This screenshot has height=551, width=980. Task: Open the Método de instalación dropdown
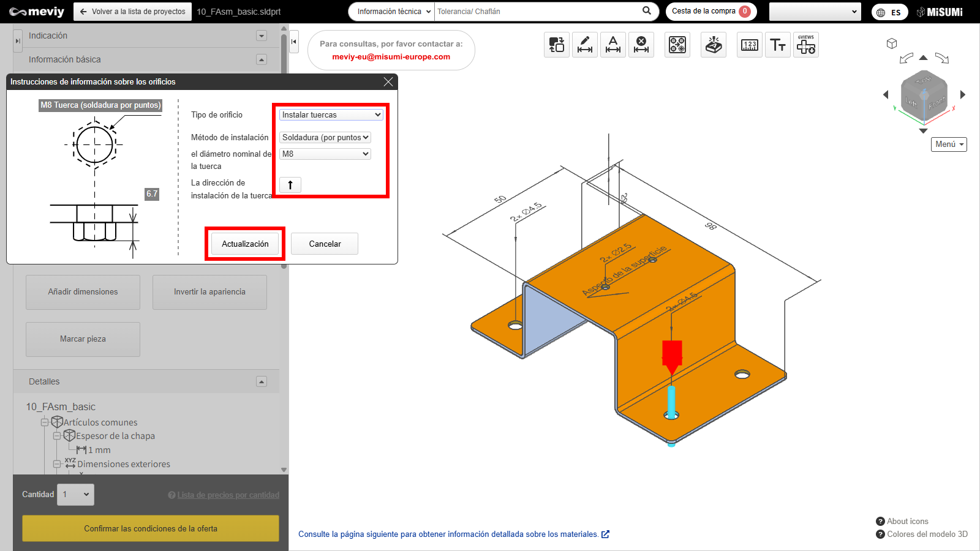(325, 138)
